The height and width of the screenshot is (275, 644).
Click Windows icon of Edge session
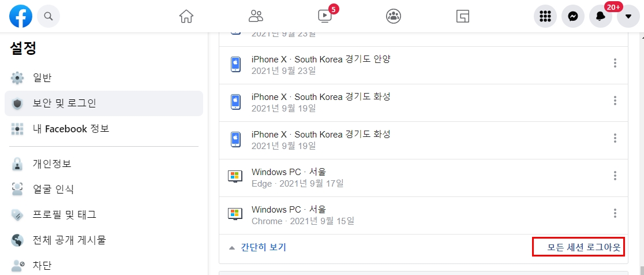pyautogui.click(x=235, y=177)
